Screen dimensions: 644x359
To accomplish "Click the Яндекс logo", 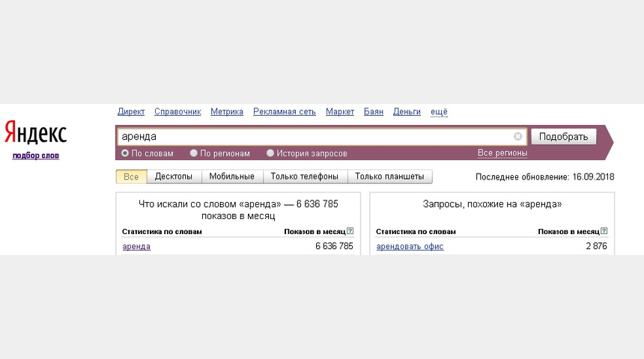I will pyautogui.click(x=36, y=132).
